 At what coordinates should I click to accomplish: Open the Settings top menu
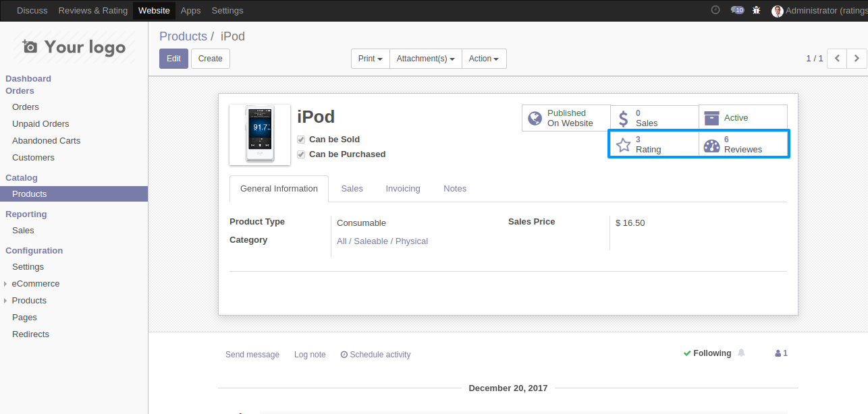(x=227, y=10)
